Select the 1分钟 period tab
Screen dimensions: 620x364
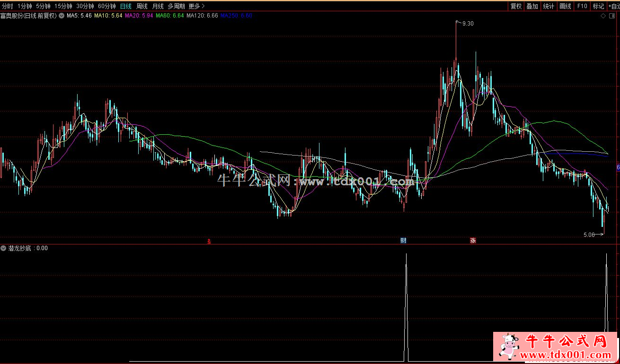click(25, 6)
